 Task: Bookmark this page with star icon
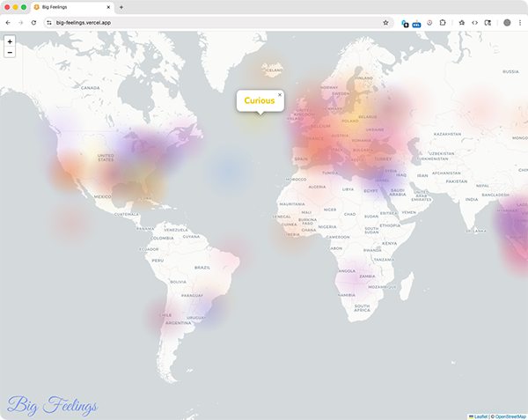click(385, 22)
